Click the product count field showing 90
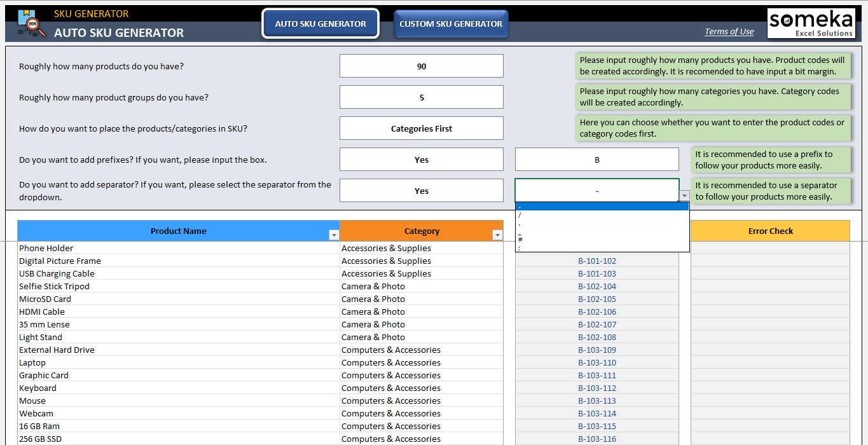Viewport: 868px width, 445px height. [422, 66]
